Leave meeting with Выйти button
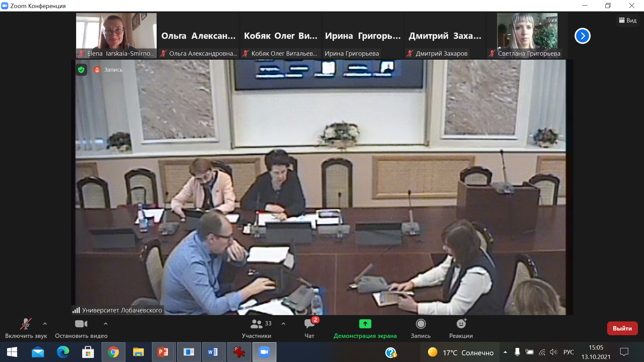Screen dimensions: 644x362 click(x=622, y=328)
